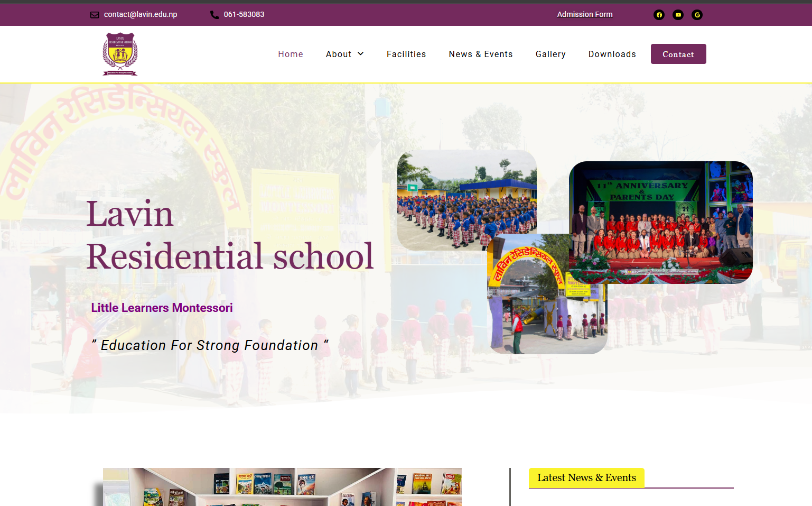Open the Gallery page
The image size is (812, 506).
pyautogui.click(x=550, y=54)
